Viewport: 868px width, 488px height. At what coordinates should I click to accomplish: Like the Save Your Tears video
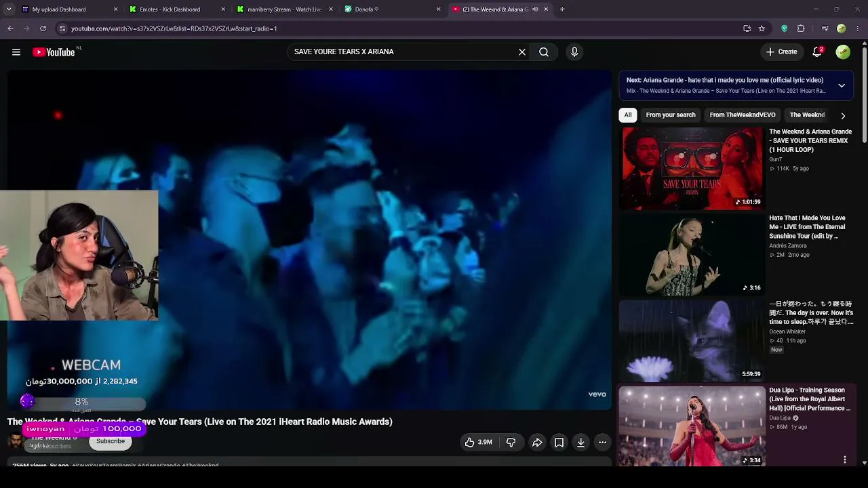pos(478,443)
